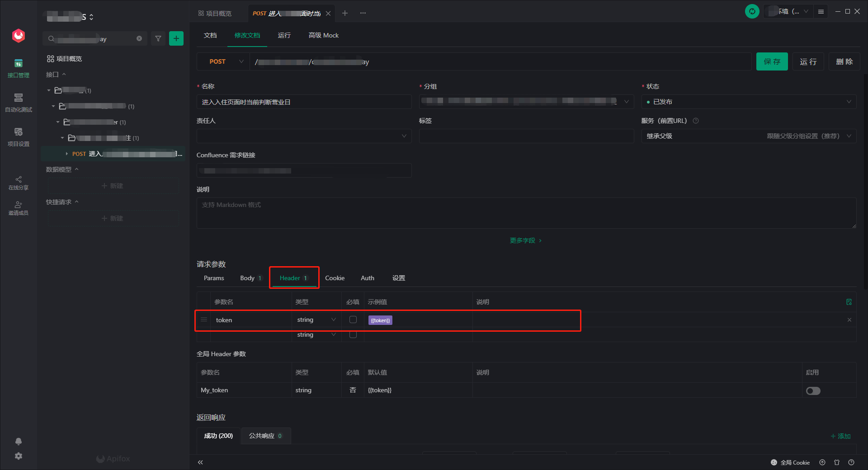Screen dimensions: 868x470
Task: Open type dropdown in empty header row
Action: pos(316,334)
